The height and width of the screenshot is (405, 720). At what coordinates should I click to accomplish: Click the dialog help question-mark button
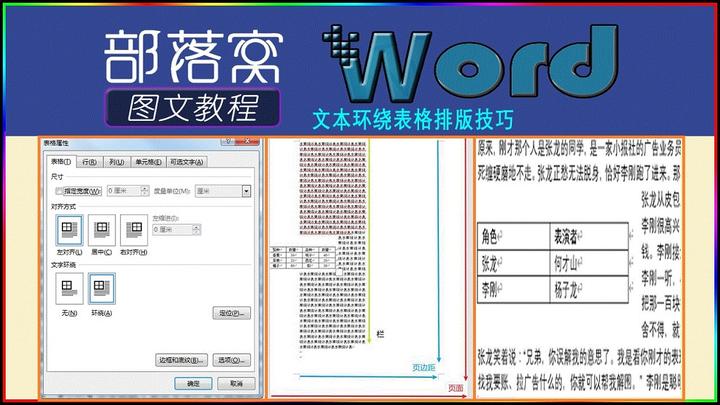click(228, 142)
